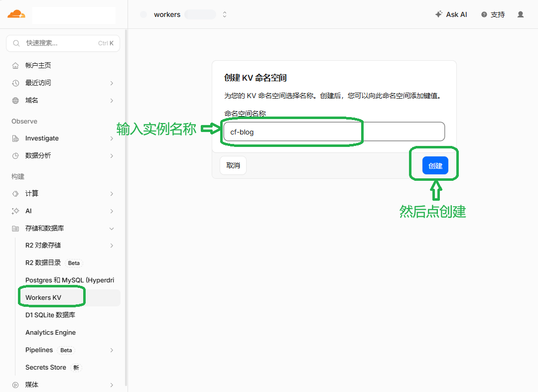538x392 pixels.
Task: Click the domains globe icon
Action: tap(15, 101)
